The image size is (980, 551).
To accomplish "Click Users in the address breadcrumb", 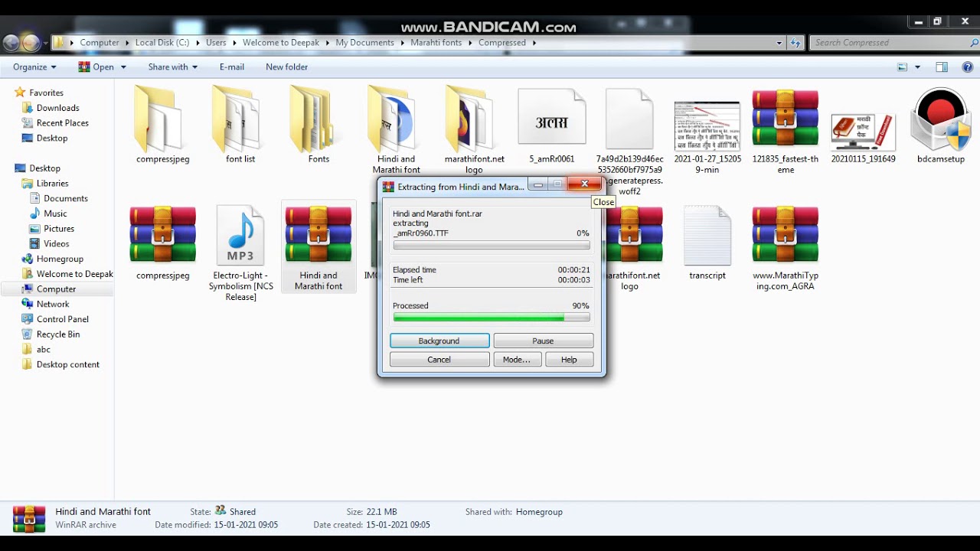I will tap(216, 43).
